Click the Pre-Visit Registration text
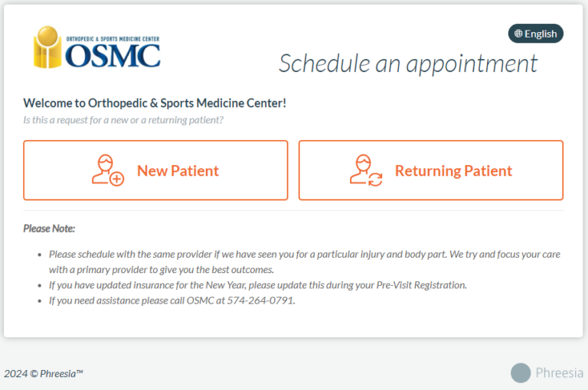The image size is (588, 390). (x=420, y=284)
